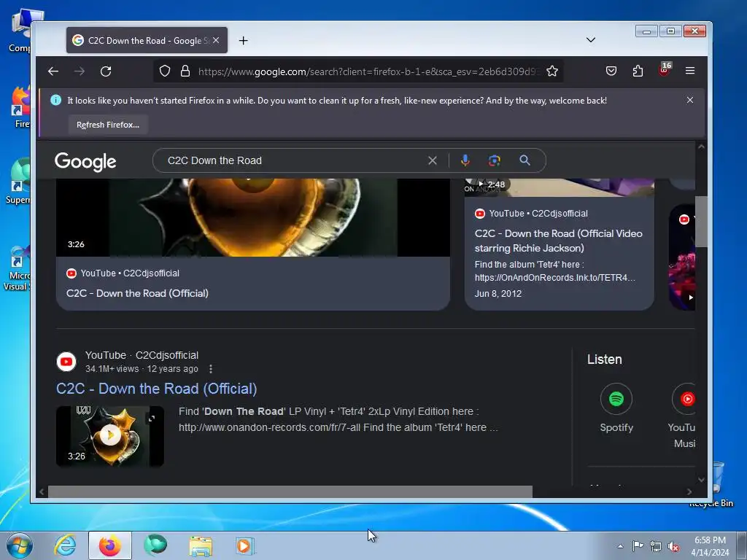Image resolution: width=747 pixels, height=560 pixels.
Task: Open C2C - Down the Road (Official) blue result link
Action: [156, 389]
